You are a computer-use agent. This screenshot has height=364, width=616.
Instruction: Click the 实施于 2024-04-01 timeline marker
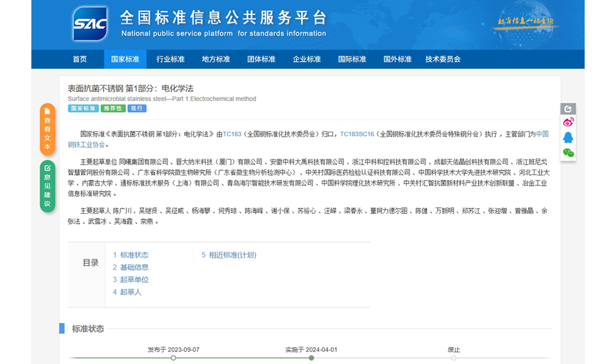pos(311,358)
